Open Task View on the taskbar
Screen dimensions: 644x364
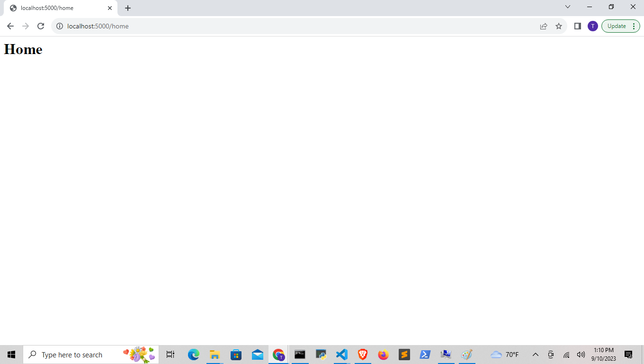pyautogui.click(x=170, y=355)
